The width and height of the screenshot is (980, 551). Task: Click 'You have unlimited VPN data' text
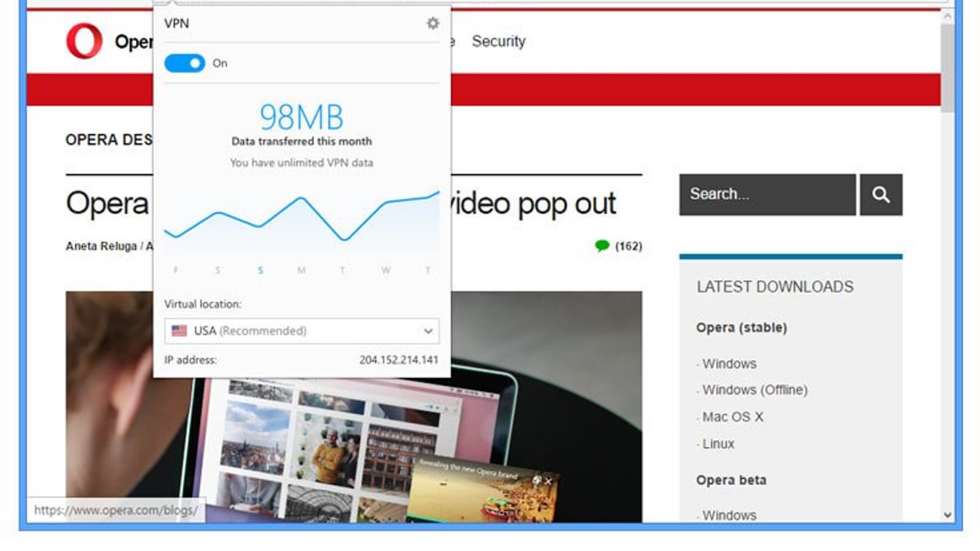click(x=301, y=163)
